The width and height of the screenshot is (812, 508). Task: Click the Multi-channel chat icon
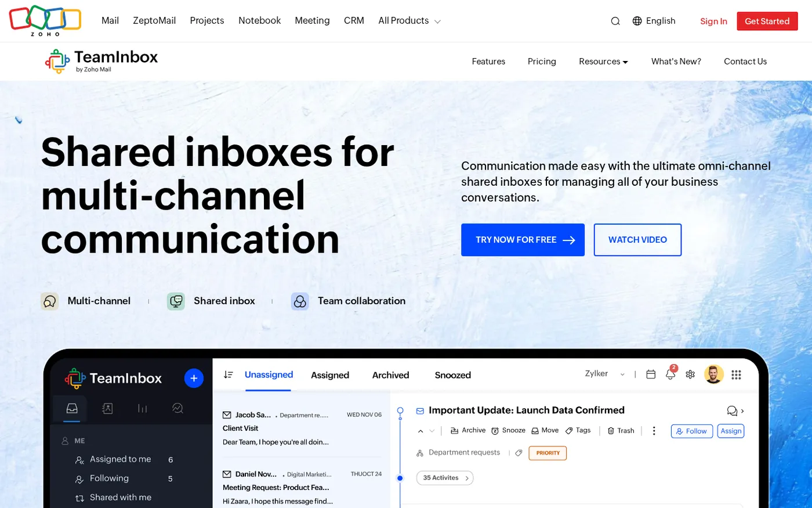click(x=49, y=301)
